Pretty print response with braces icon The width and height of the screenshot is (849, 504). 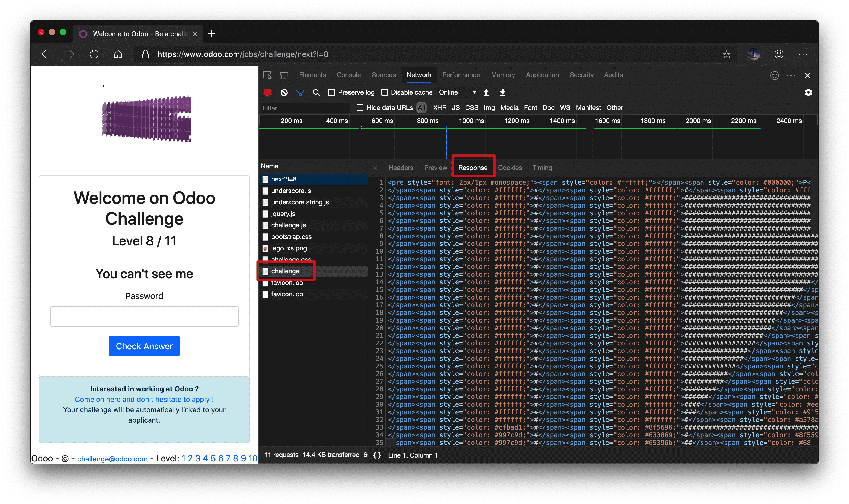pos(377,455)
